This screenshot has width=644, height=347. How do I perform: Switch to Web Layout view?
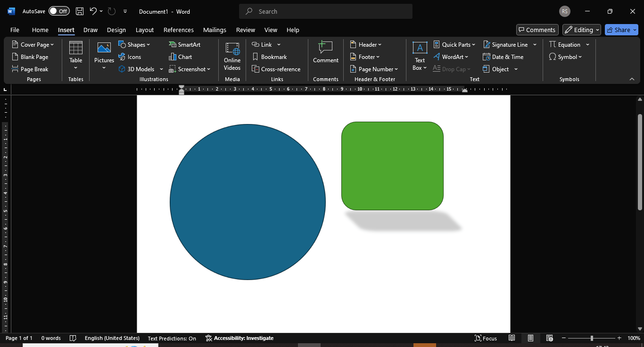click(549, 338)
